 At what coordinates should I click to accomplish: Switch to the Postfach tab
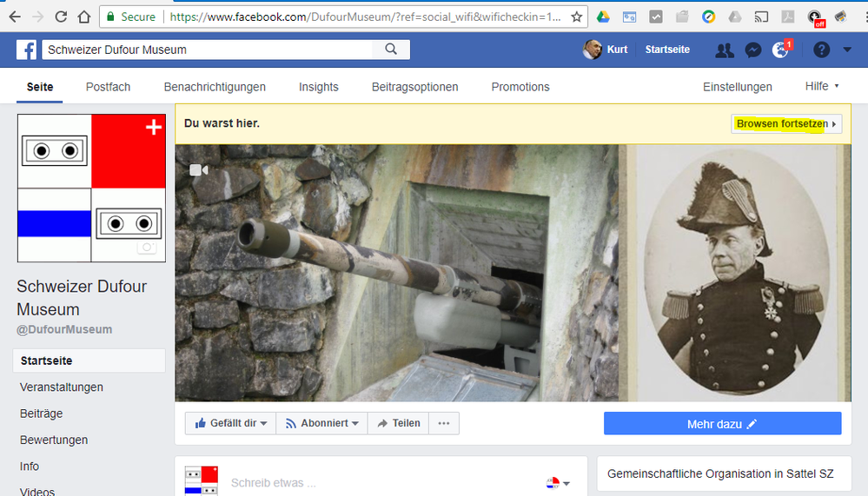(x=108, y=87)
